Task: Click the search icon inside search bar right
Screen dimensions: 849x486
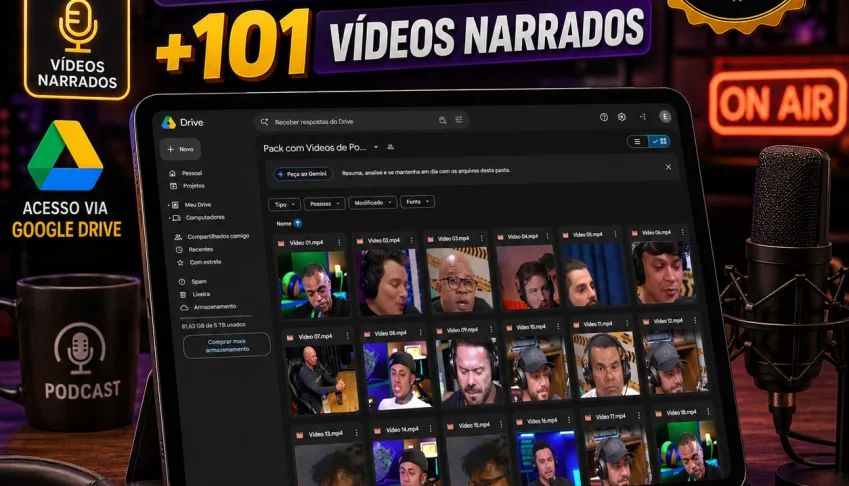Action: 442,120
